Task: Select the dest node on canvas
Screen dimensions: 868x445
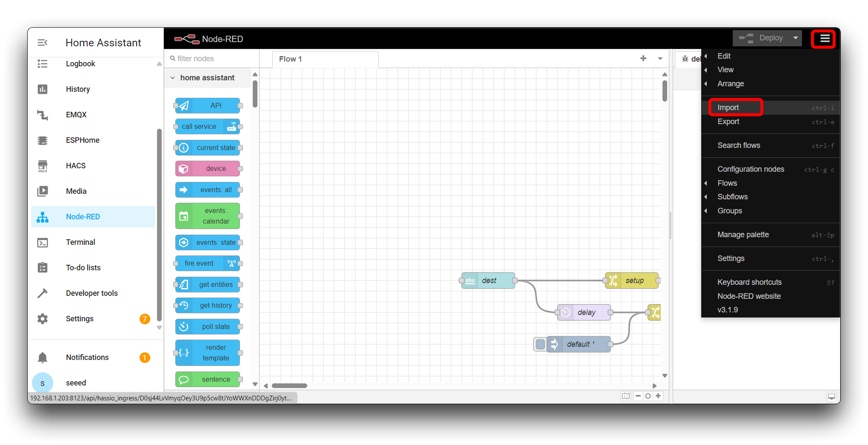Action: click(x=488, y=281)
